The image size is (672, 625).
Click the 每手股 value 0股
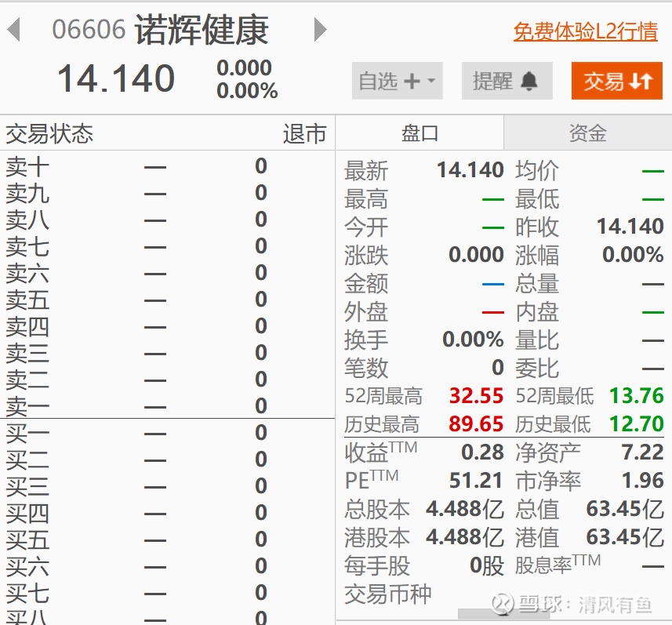click(x=487, y=565)
